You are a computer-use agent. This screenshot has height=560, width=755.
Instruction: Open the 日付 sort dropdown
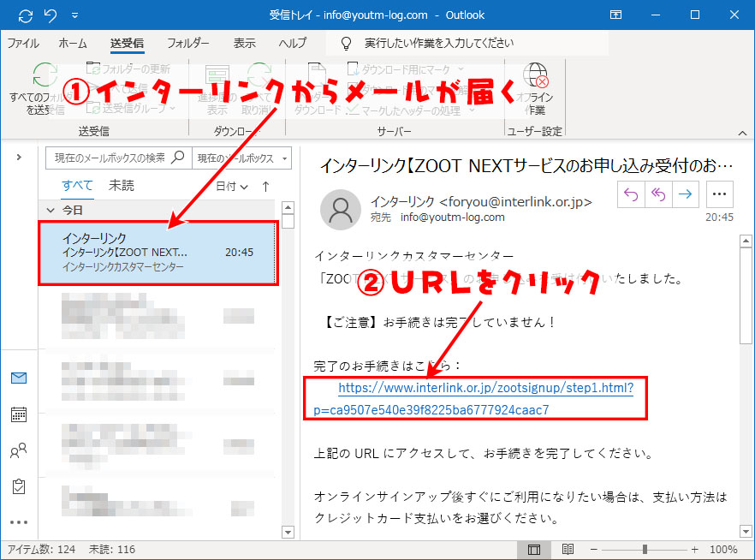[x=232, y=187]
